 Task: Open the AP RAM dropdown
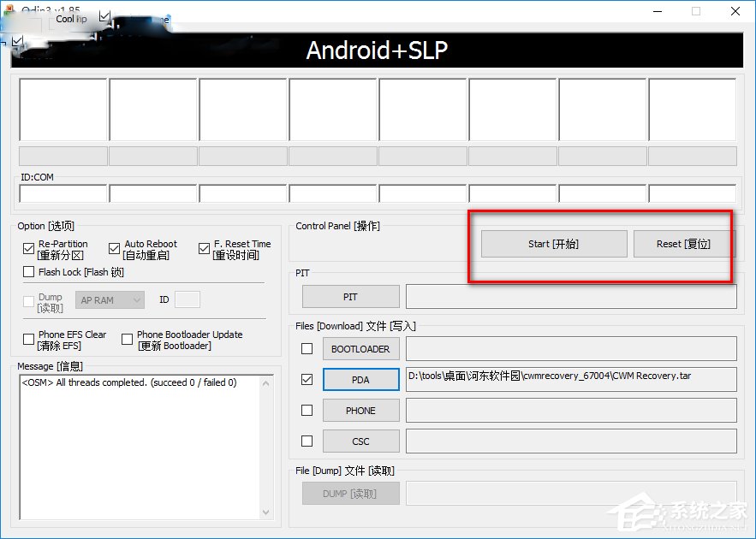[110, 299]
